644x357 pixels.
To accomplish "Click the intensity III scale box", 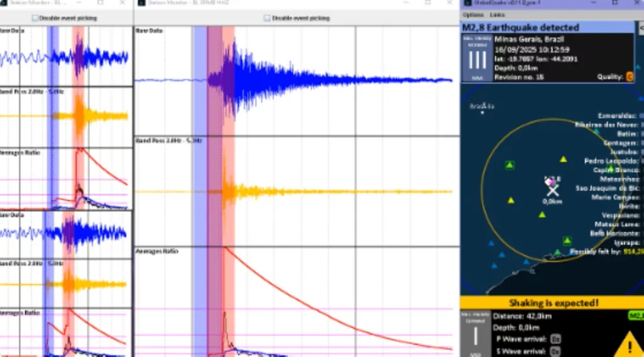I will 478,59.
